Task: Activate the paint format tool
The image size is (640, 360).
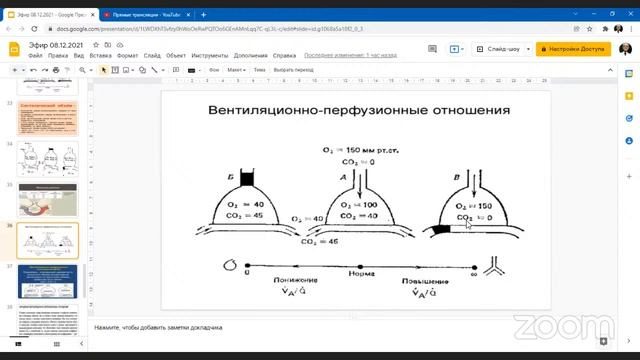Action: click(67, 70)
